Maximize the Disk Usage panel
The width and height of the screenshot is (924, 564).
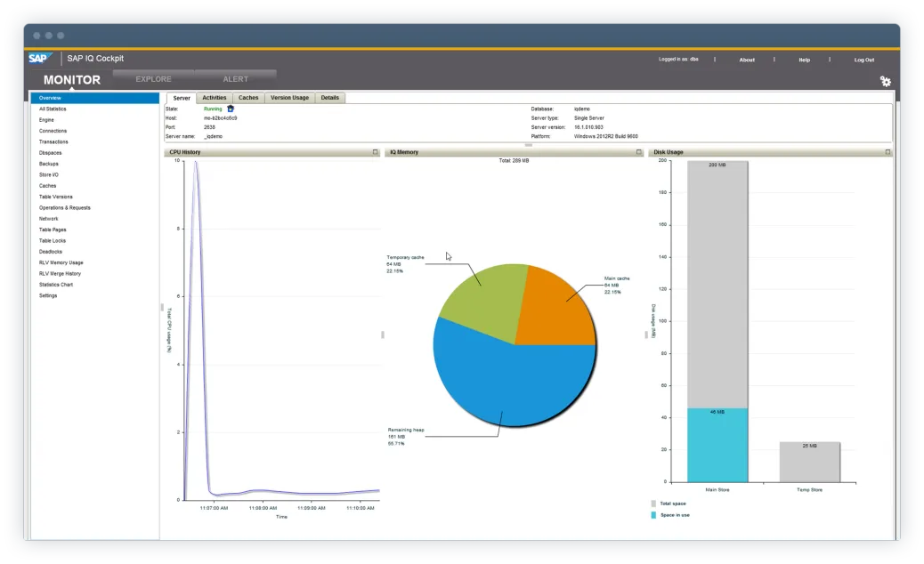888,152
